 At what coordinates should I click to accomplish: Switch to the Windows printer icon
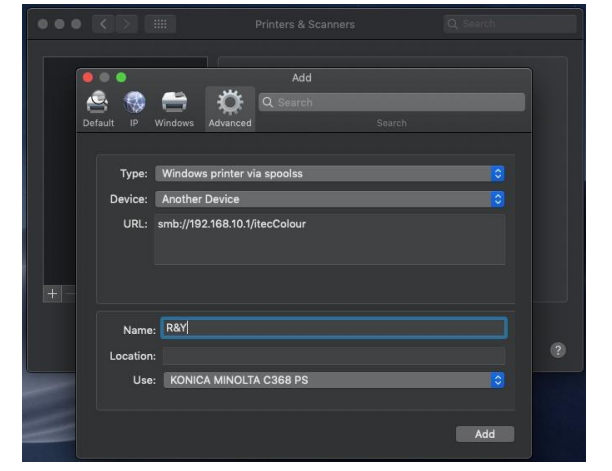click(174, 103)
